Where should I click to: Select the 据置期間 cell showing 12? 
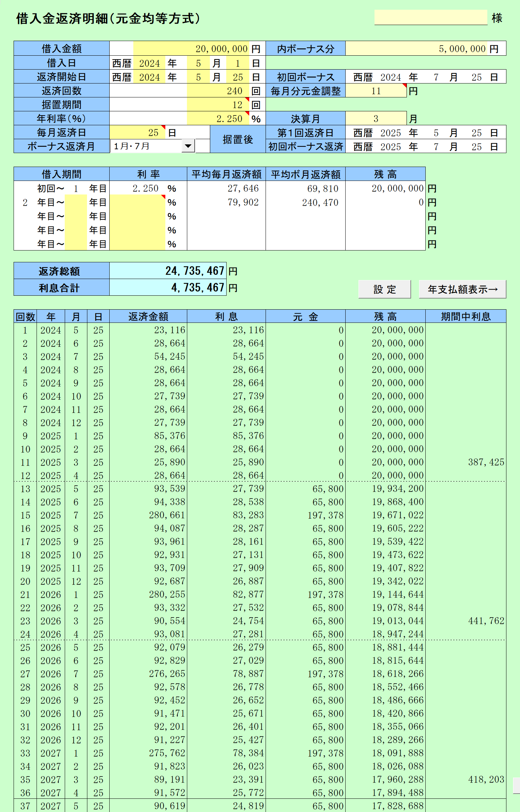[218, 105]
